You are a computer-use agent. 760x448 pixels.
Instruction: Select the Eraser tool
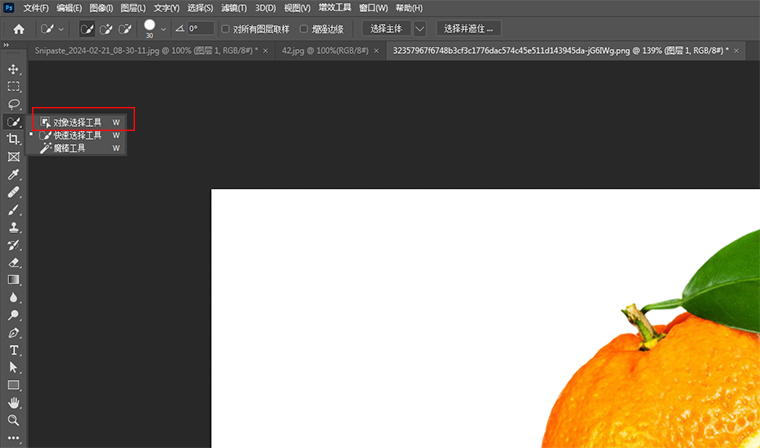14,262
